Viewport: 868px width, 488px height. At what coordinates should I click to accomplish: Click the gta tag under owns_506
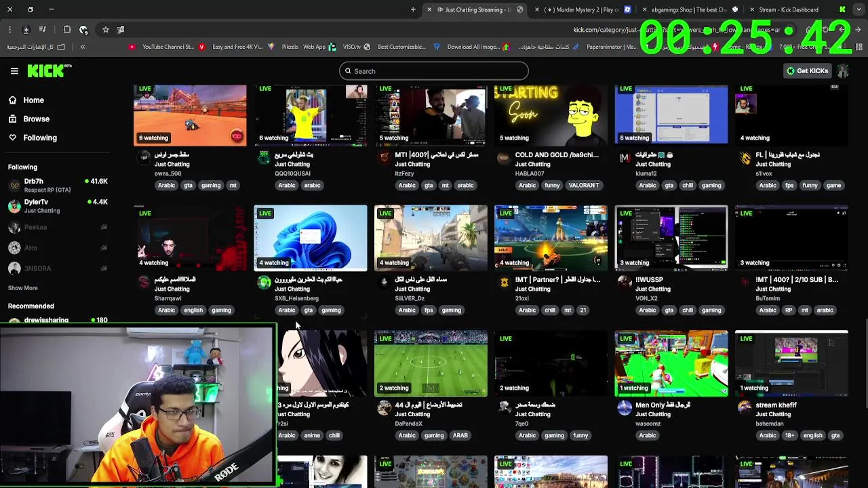tap(188, 185)
